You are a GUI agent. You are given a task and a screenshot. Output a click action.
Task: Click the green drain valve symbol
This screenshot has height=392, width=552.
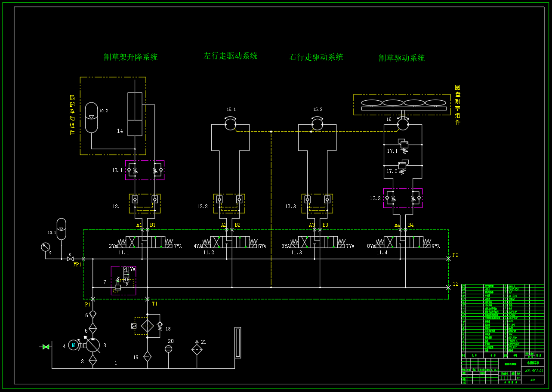pyautogui.click(x=46, y=346)
